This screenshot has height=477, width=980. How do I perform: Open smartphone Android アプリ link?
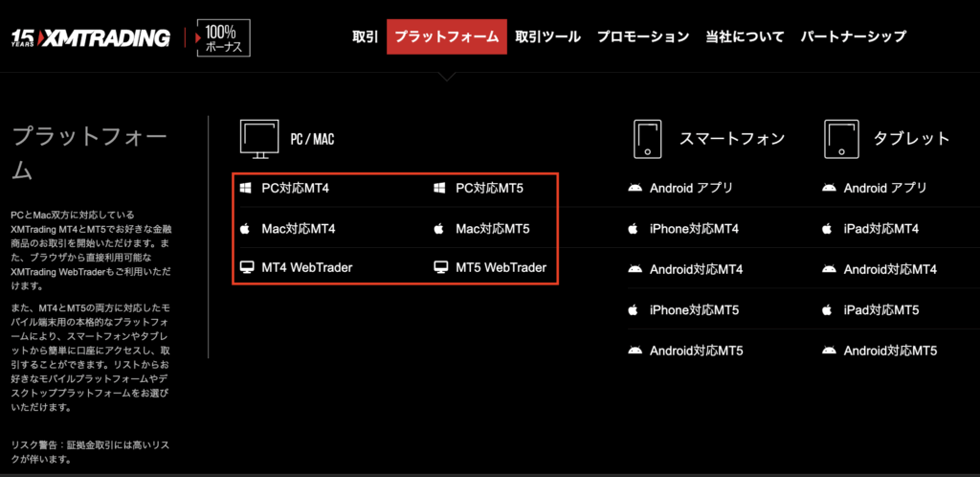pyautogui.click(x=691, y=188)
